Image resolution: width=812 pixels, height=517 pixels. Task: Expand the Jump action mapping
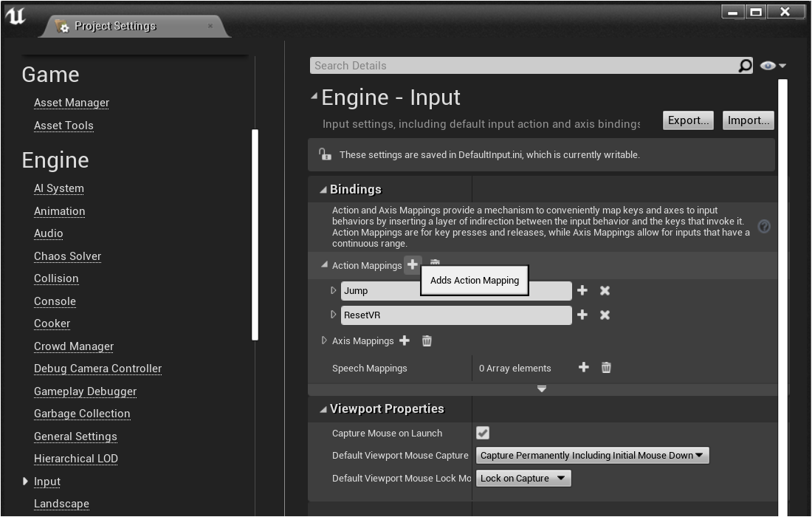click(x=334, y=291)
